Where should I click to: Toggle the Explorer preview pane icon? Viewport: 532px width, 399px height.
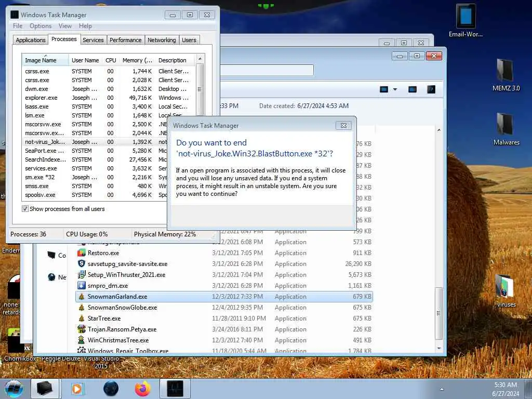[x=412, y=89]
